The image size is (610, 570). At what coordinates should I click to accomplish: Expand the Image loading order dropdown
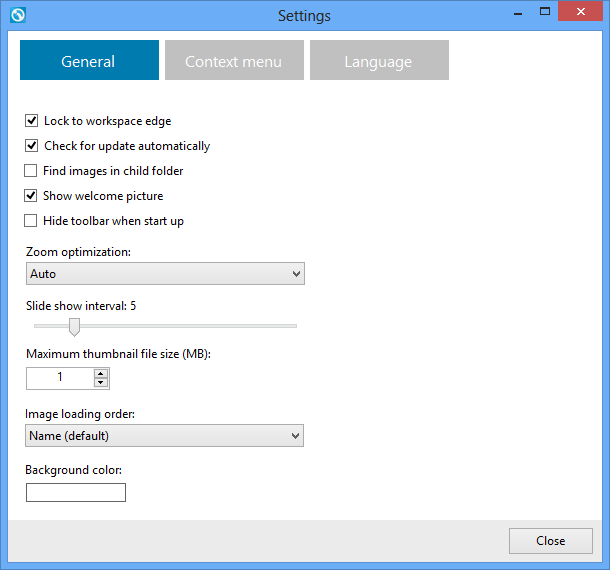[165, 435]
